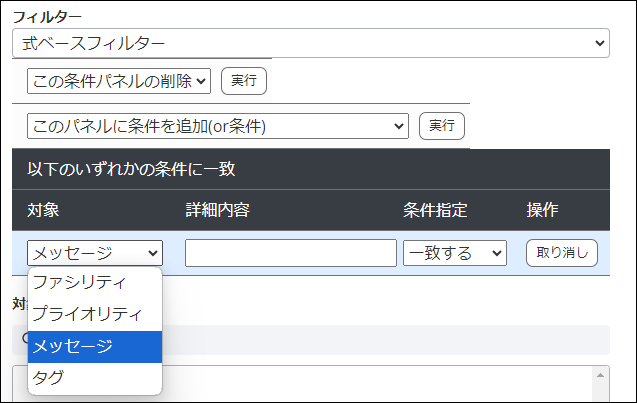Viewport: 637px width, 403px height.
Task: Click the 条件指定 column header
Action: [x=435, y=210]
